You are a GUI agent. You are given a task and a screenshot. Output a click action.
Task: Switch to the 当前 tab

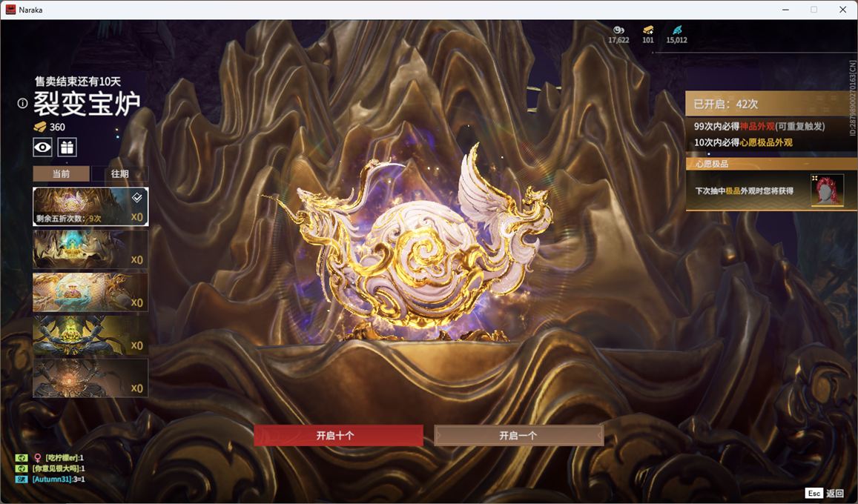coord(62,174)
